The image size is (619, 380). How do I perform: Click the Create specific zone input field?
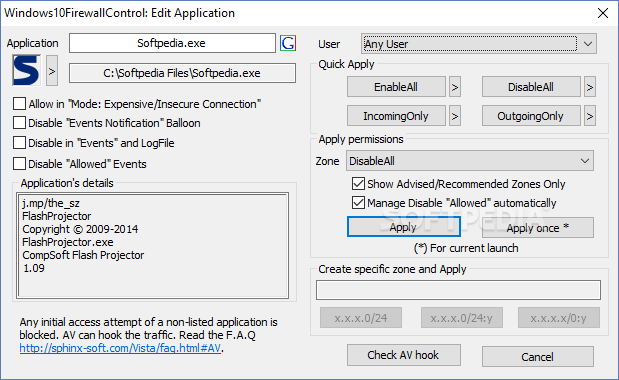(458, 290)
